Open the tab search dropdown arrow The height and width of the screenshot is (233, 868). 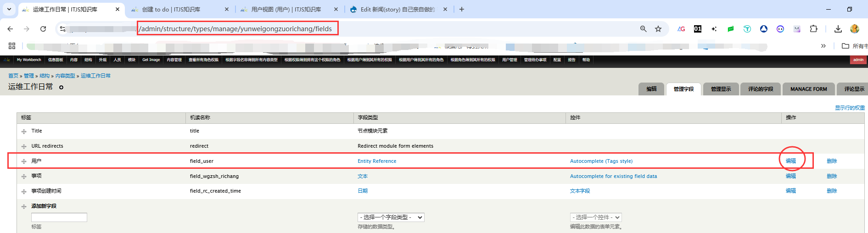[9, 9]
